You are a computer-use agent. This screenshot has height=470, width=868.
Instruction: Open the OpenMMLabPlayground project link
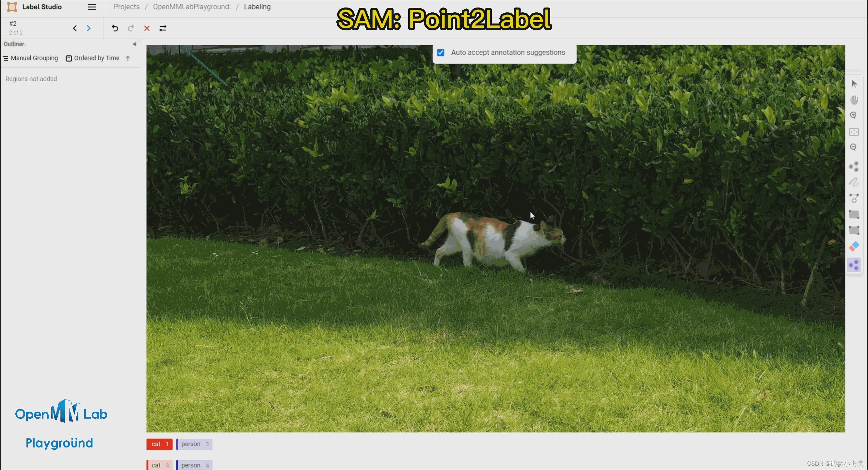tap(190, 7)
